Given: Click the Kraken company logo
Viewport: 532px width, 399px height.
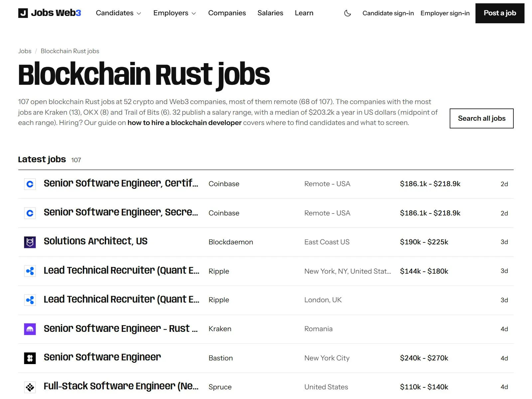Looking at the screenshot, I should click(30, 329).
